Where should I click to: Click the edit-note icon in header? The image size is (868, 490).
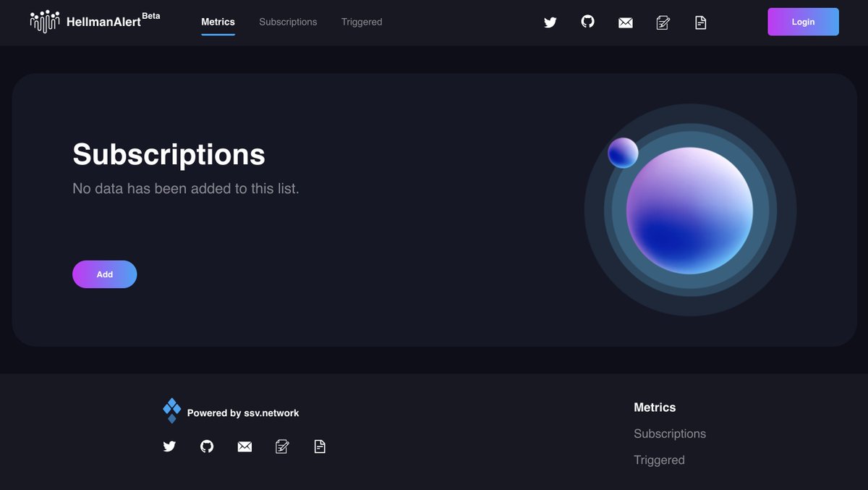(x=663, y=22)
